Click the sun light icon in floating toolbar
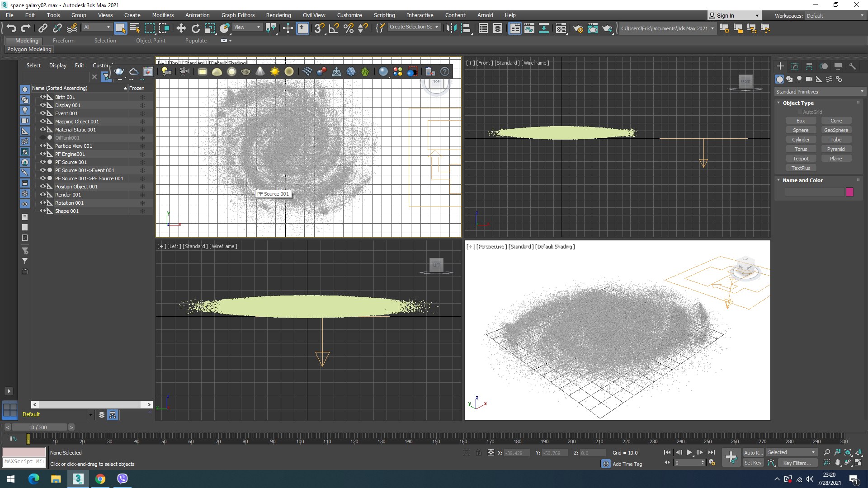Image resolution: width=868 pixels, height=488 pixels. (x=274, y=71)
